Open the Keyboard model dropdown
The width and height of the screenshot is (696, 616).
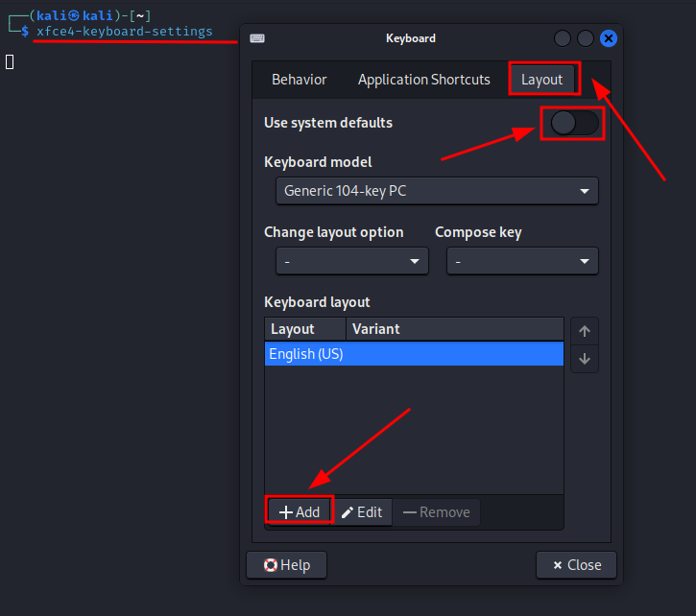coord(437,191)
